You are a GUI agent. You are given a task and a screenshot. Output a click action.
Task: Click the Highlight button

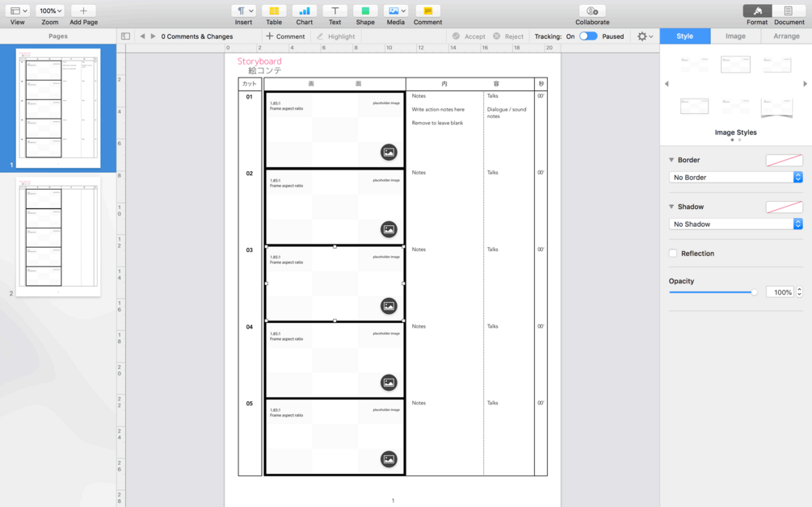(x=335, y=36)
